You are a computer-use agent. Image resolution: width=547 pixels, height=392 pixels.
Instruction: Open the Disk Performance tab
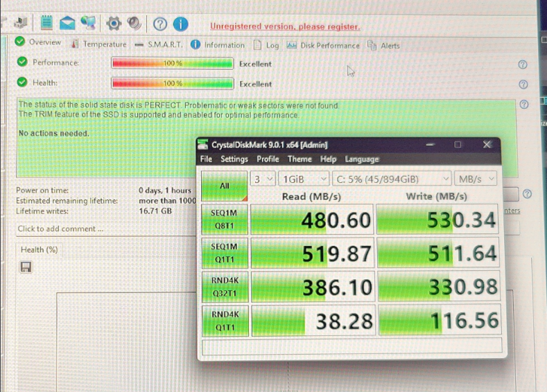tap(323, 46)
